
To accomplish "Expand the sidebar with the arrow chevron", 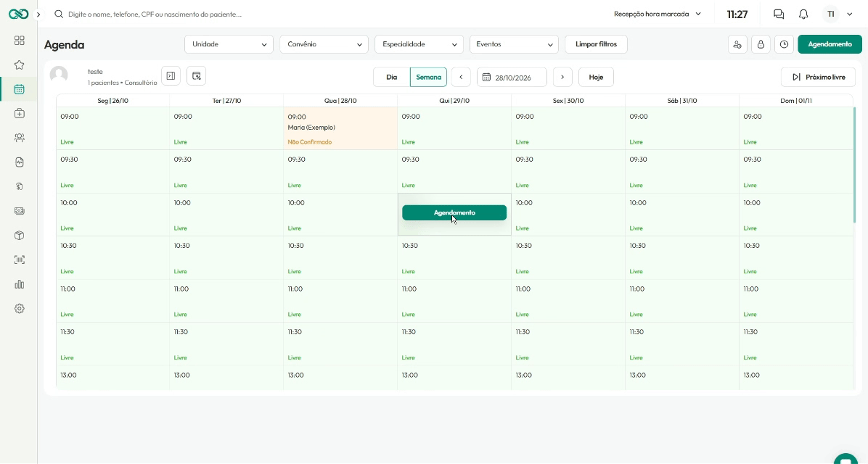I will [38, 14].
